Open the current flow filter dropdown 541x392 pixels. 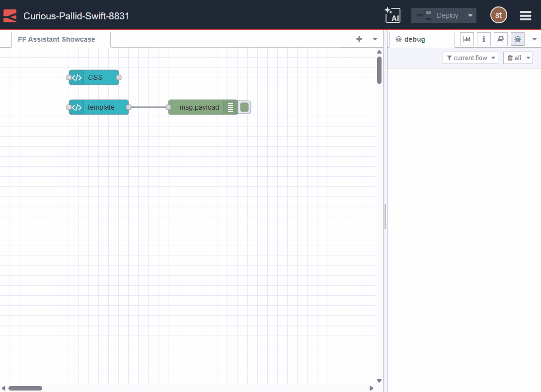pyautogui.click(x=470, y=58)
